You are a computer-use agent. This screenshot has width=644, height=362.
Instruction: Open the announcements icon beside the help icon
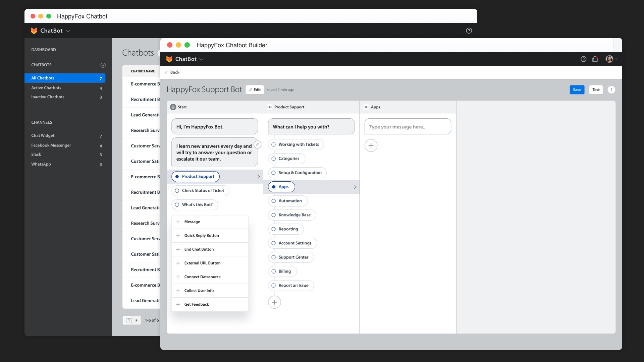tap(595, 59)
